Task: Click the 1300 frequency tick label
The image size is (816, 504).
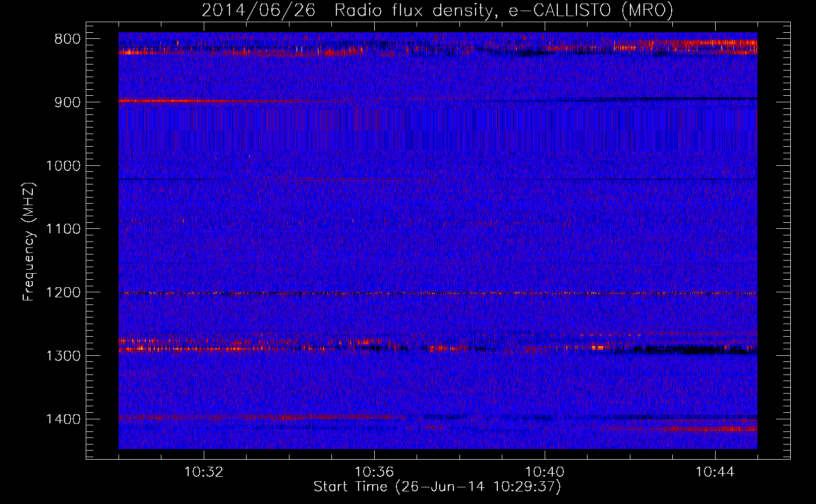Action: click(63, 356)
